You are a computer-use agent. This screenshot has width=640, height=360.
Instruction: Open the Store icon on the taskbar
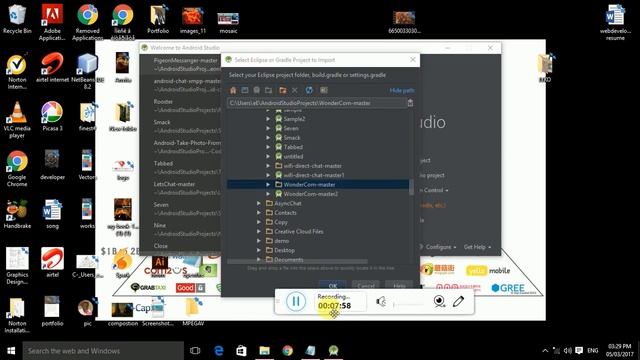241,351
